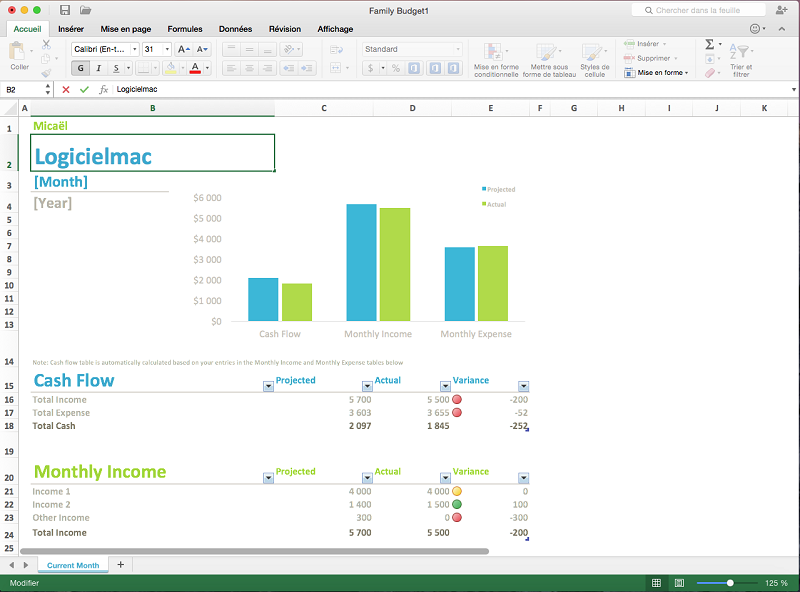Click the red font color button
Screen dimensions: 800x592
195,68
